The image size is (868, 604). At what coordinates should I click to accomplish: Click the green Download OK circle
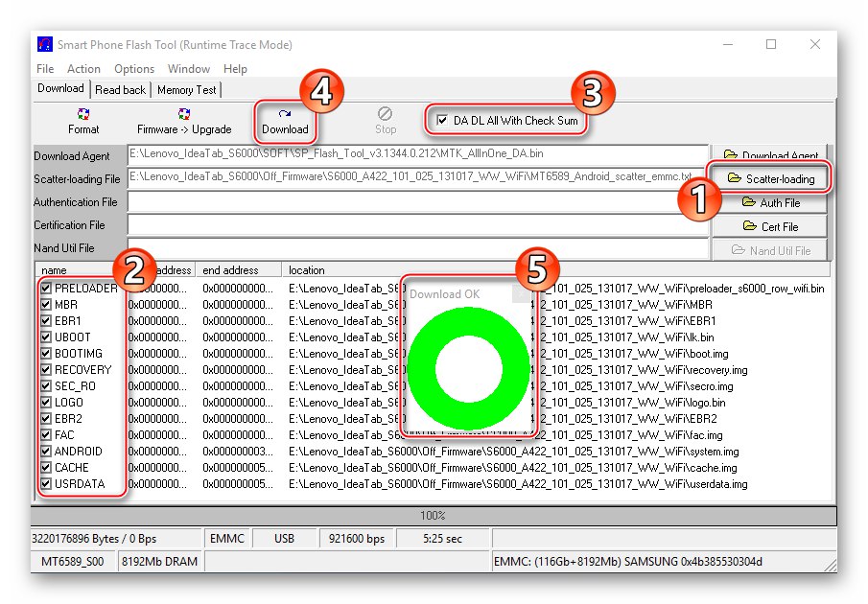[469, 368]
